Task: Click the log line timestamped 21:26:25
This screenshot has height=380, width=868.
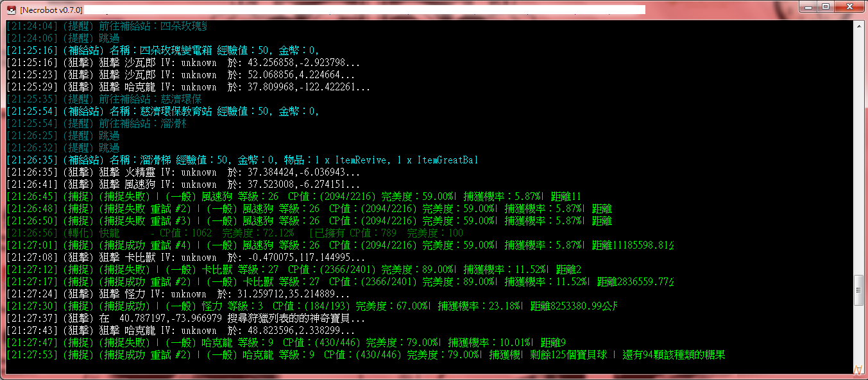Action: click(x=63, y=136)
